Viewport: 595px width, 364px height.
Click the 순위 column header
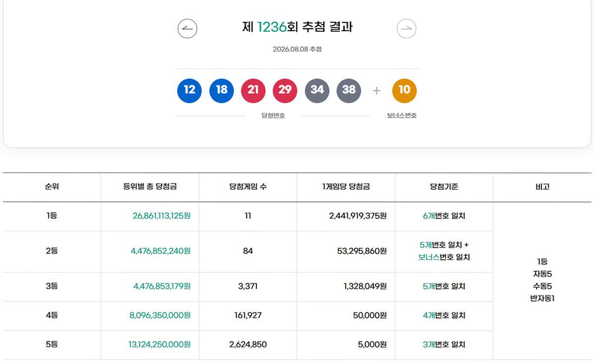[52, 187]
